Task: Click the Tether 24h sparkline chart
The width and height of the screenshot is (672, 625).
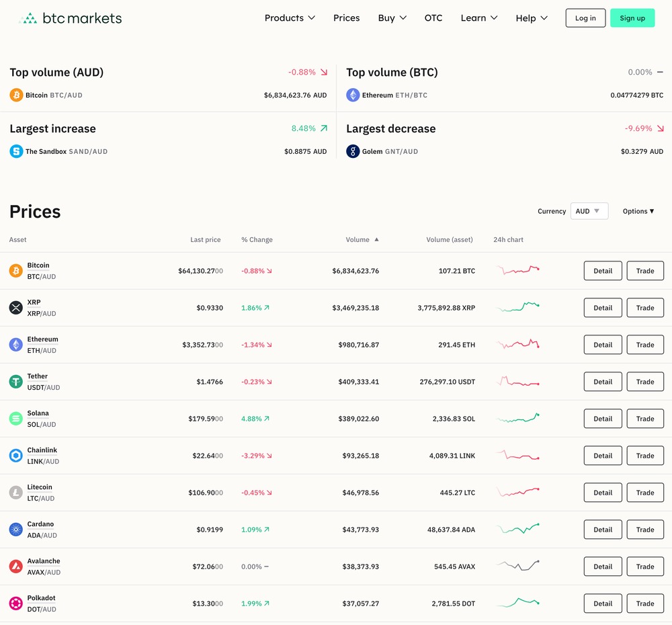Action: coord(517,380)
